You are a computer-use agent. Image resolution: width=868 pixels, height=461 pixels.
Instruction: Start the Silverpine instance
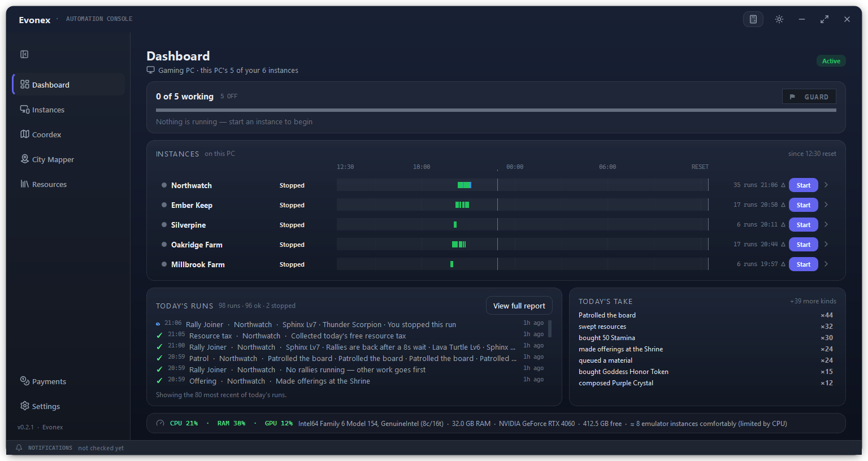[803, 225]
